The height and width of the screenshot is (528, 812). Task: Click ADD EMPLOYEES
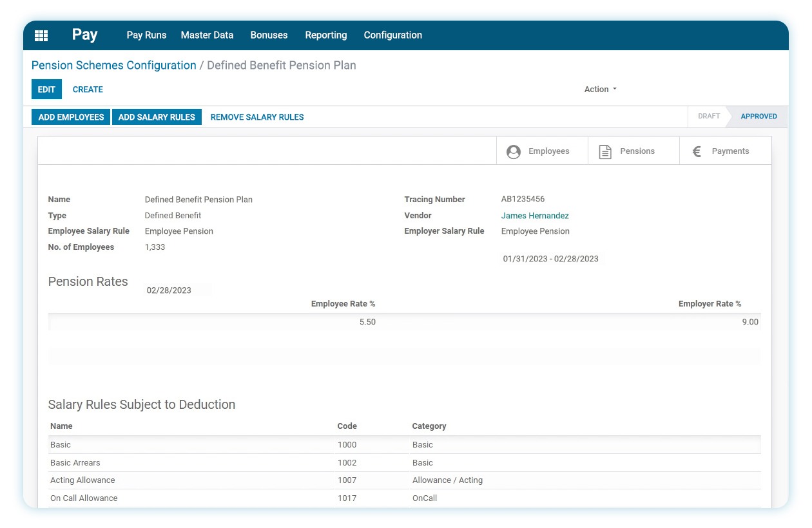coord(71,117)
